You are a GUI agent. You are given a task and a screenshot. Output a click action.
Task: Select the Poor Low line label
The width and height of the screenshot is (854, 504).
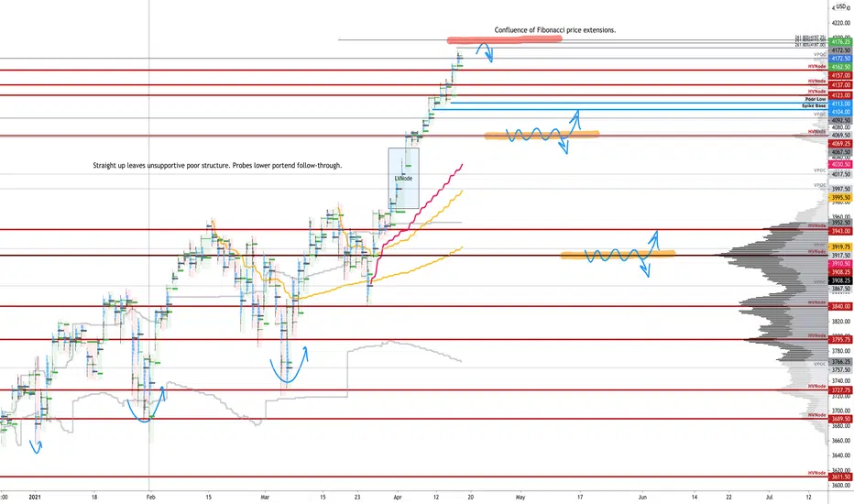[x=816, y=99]
